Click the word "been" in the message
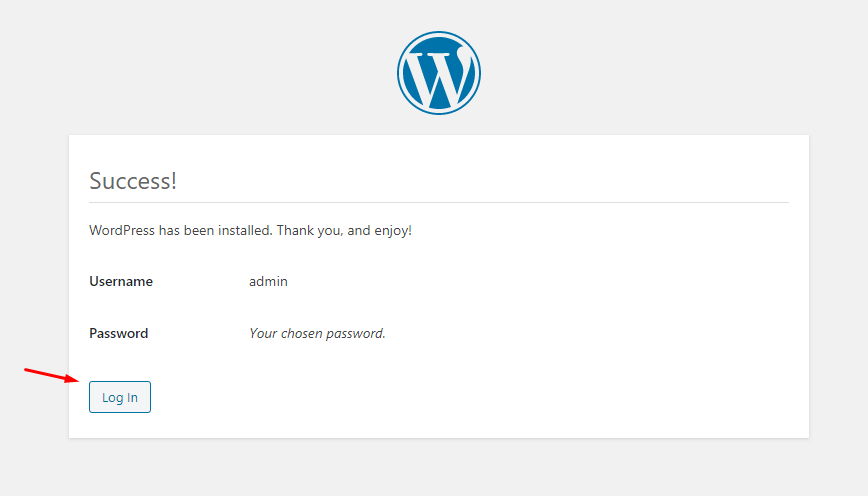The image size is (868, 496). [x=199, y=230]
